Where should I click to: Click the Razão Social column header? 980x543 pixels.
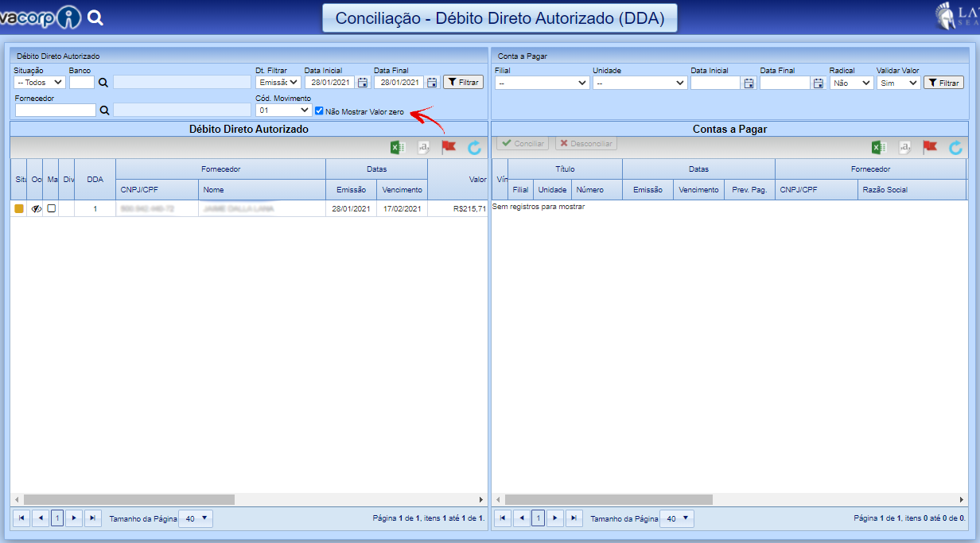coord(885,190)
